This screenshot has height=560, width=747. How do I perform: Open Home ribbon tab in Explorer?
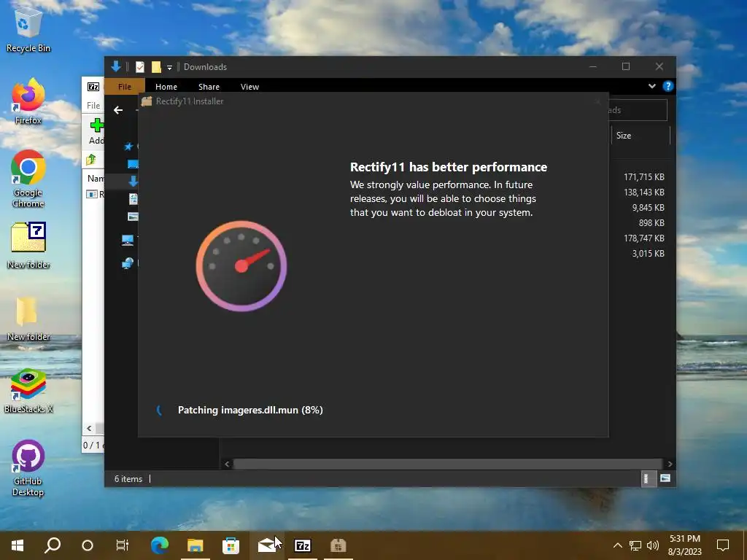[x=166, y=87]
